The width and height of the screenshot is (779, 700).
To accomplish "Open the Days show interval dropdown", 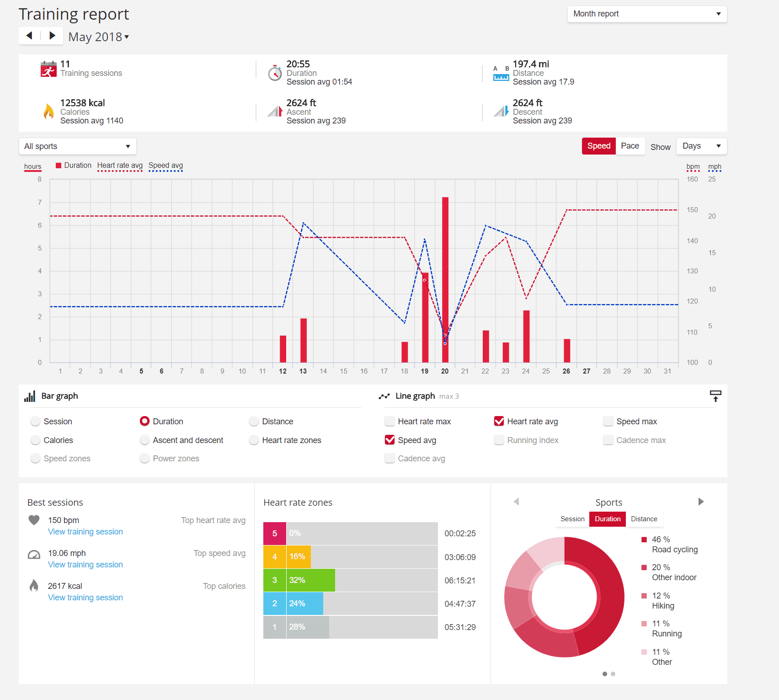I will click(701, 146).
